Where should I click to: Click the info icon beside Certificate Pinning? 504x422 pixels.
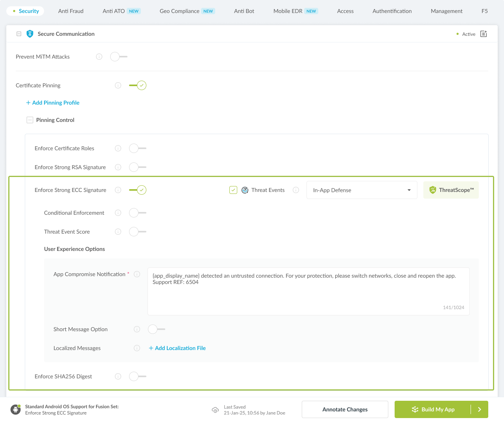[x=118, y=85]
